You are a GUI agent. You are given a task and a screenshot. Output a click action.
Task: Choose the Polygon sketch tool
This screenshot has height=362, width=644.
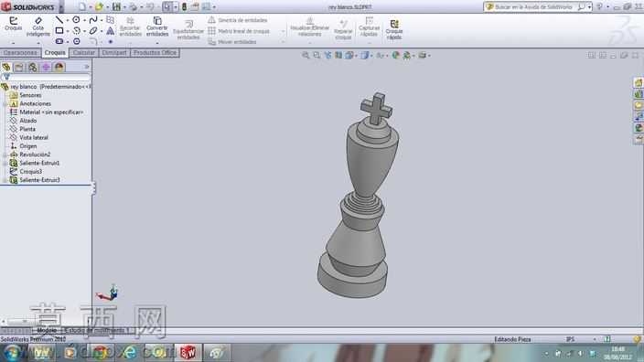click(x=77, y=41)
